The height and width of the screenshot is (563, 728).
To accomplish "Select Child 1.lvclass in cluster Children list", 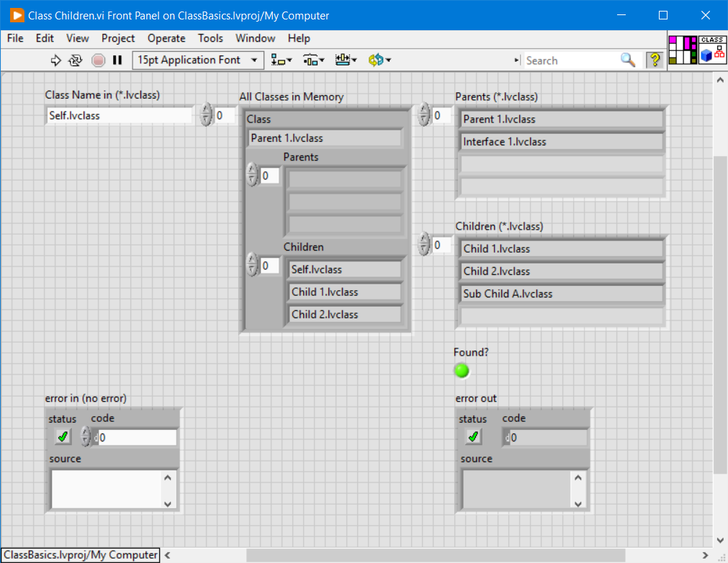I will pyautogui.click(x=345, y=292).
